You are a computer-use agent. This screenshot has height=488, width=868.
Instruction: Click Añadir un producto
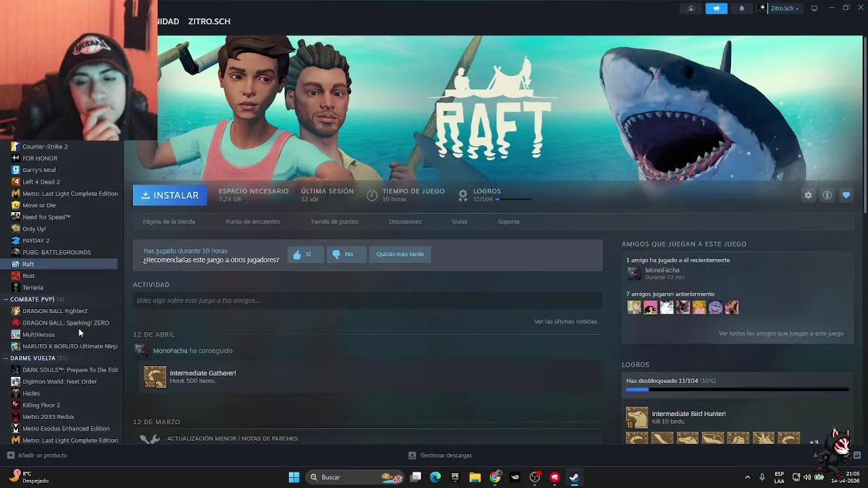37,455
